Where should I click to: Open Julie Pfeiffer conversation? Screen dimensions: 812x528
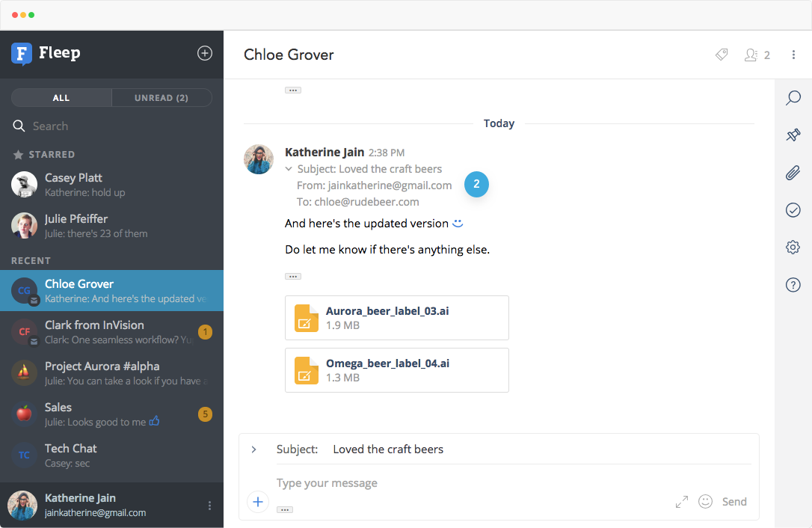[112, 226]
